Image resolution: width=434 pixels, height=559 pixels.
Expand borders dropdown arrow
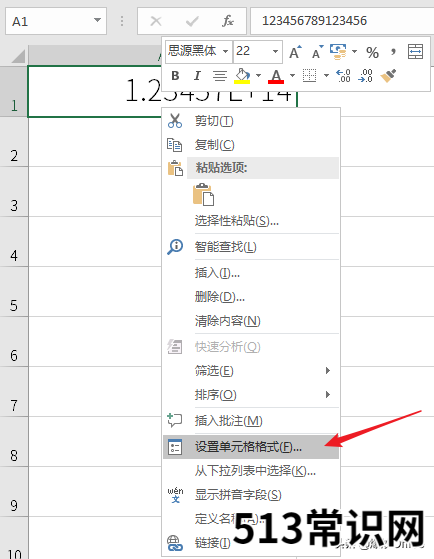[326, 75]
